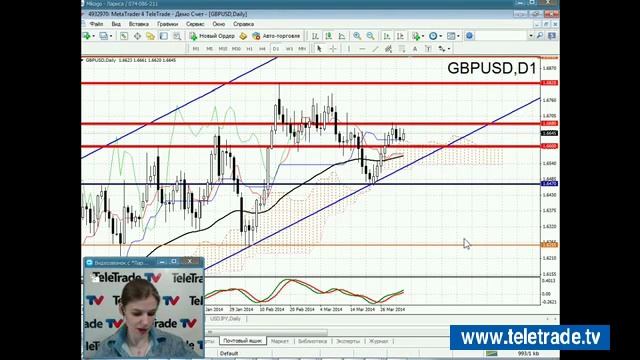Click the blue globe icon in the toolbar

tap(469, 36)
